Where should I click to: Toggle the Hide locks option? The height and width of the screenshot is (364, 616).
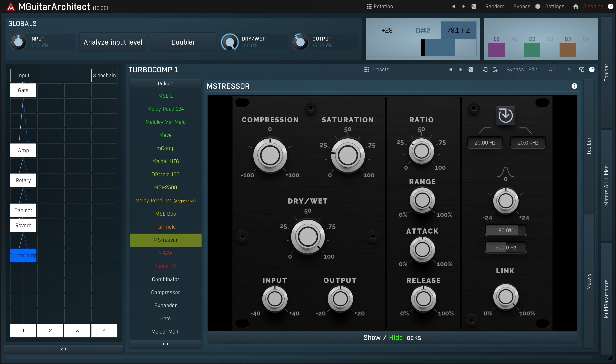tap(396, 337)
